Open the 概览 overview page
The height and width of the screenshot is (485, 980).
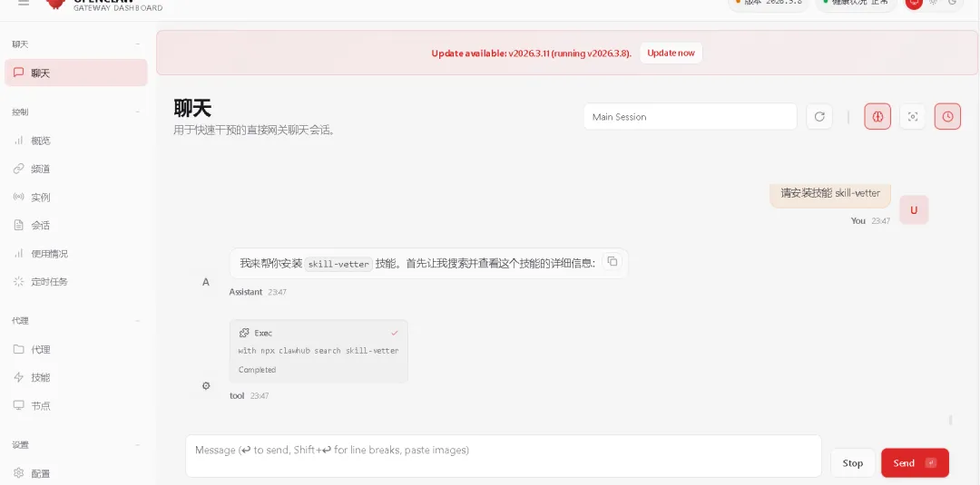tap(75, 141)
